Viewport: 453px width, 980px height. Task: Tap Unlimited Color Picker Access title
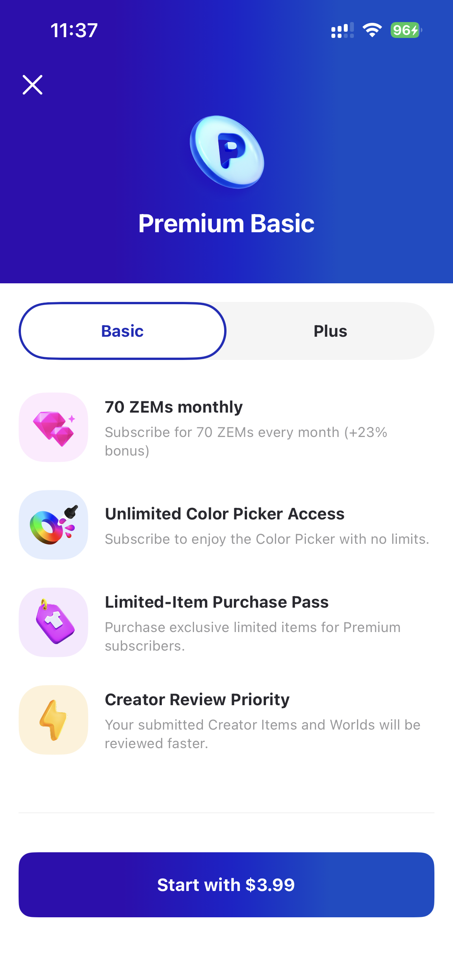[x=225, y=514]
